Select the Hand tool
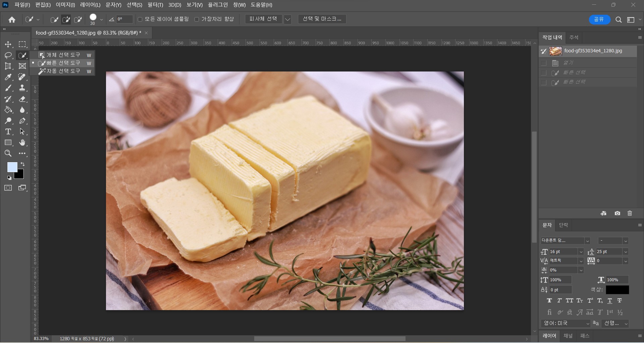The height and width of the screenshot is (343, 644). click(22, 143)
